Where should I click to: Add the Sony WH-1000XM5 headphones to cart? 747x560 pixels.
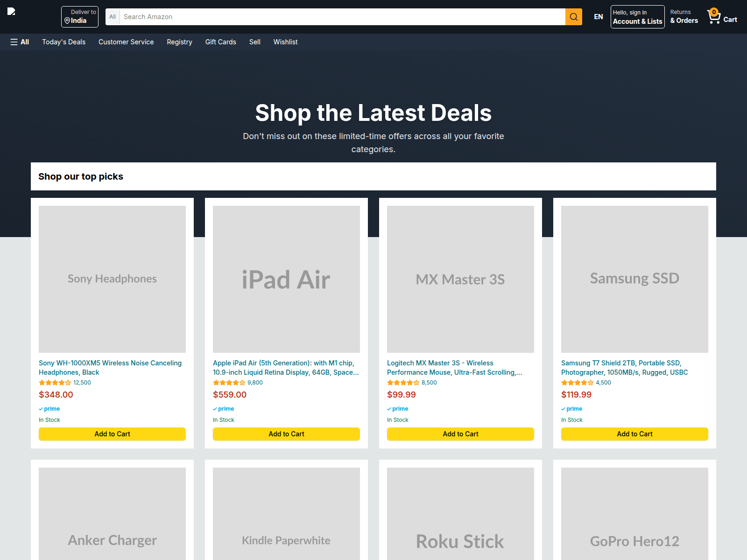(x=112, y=434)
